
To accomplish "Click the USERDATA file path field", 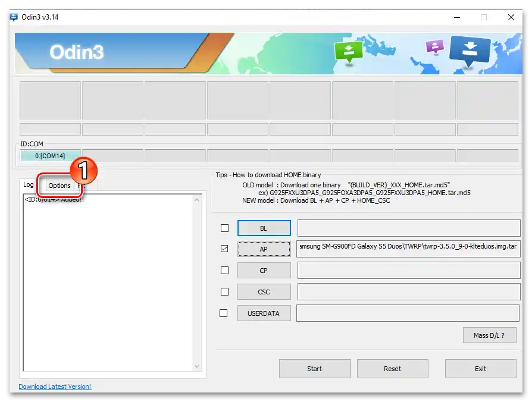I will [x=408, y=313].
